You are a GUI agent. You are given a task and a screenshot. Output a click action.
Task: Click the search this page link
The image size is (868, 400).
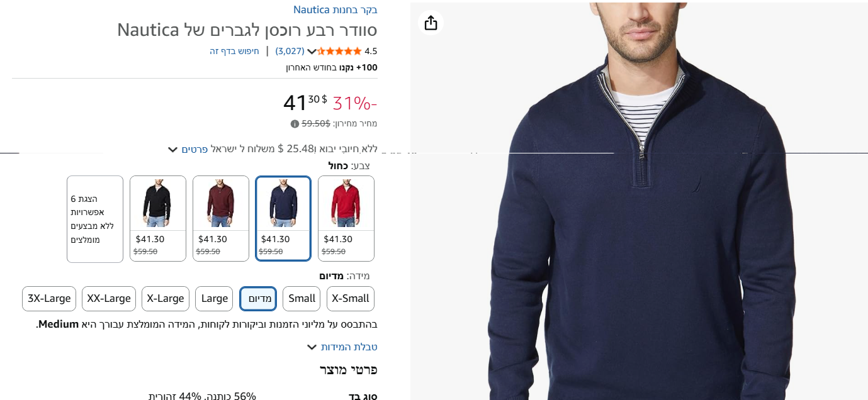(235, 52)
